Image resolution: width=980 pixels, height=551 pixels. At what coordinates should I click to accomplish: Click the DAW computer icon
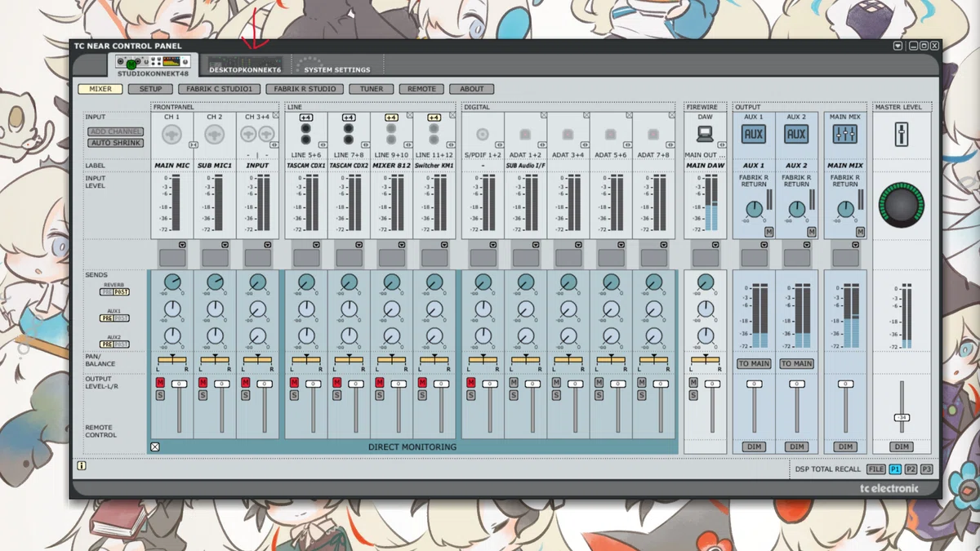(705, 134)
